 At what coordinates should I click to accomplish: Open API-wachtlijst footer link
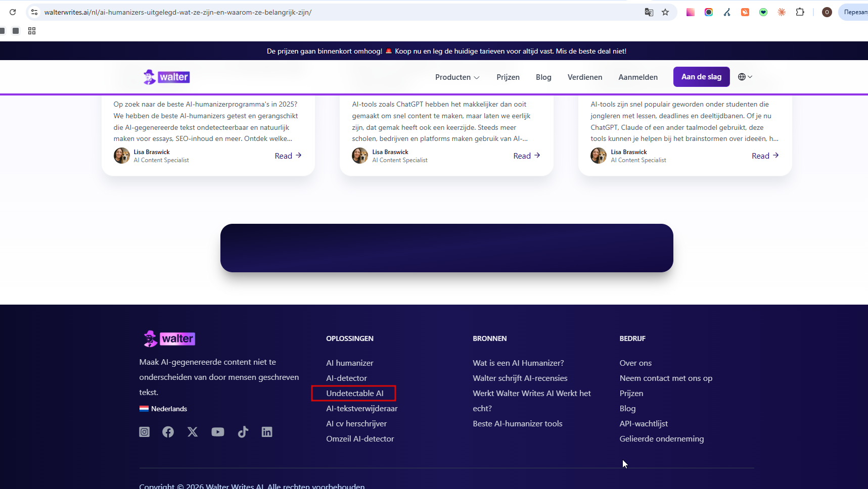click(644, 423)
